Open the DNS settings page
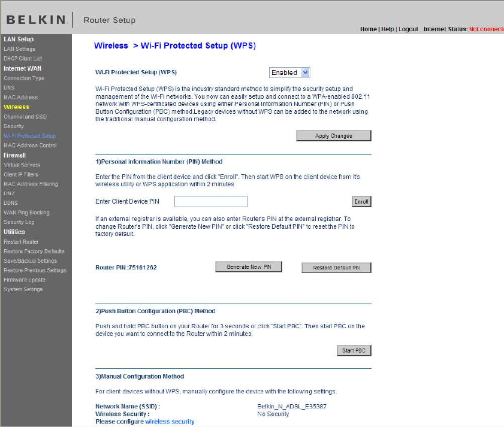This screenshot has width=504, height=427. (x=9, y=87)
